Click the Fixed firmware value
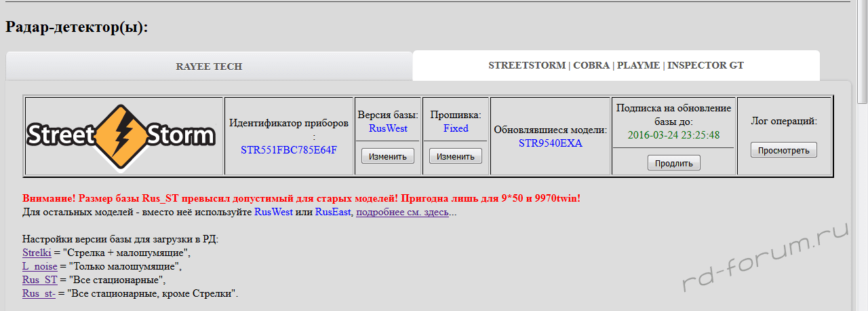 [x=456, y=128]
